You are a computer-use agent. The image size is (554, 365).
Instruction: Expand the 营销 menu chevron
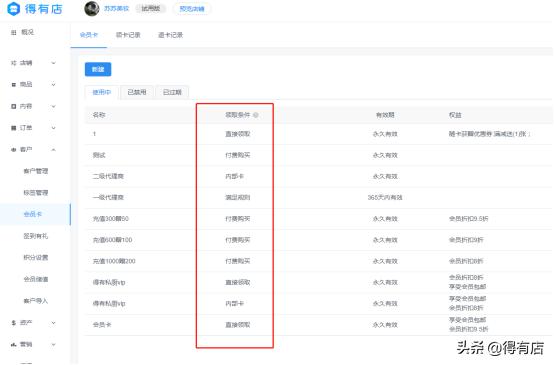(53, 344)
